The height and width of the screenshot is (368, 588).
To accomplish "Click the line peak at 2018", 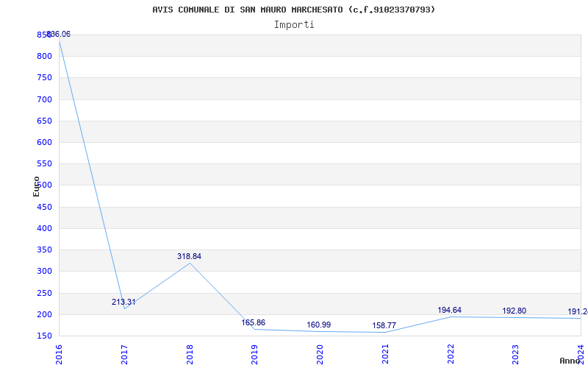I will coord(190,263).
